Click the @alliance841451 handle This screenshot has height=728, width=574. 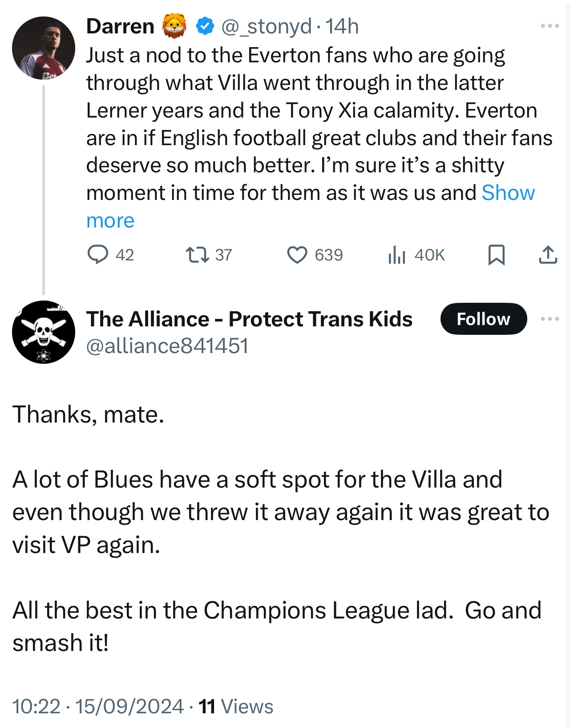coord(167,346)
